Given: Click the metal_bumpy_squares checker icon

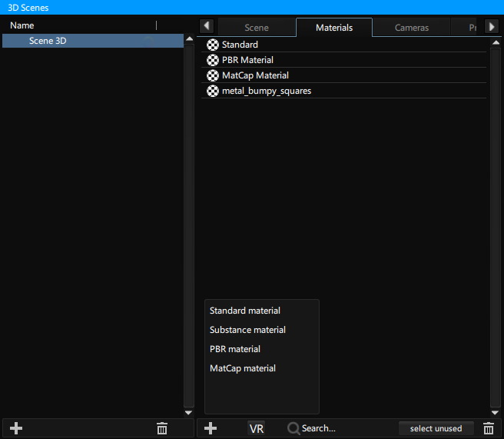Looking at the screenshot, I should (x=213, y=91).
